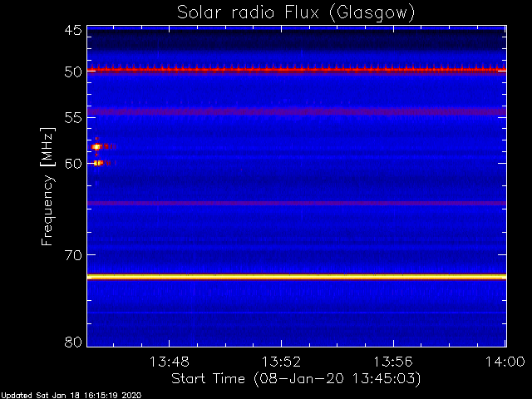Click the 13:56 time axis label

pyautogui.click(x=393, y=362)
